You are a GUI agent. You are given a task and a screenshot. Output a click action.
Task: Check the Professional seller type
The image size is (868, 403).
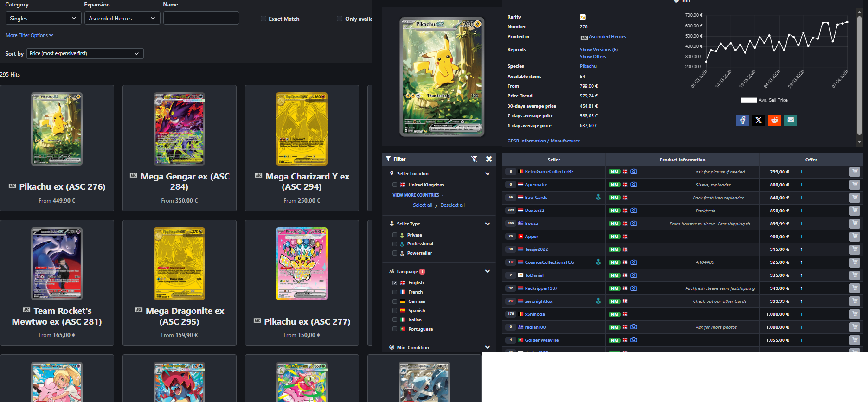point(395,244)
